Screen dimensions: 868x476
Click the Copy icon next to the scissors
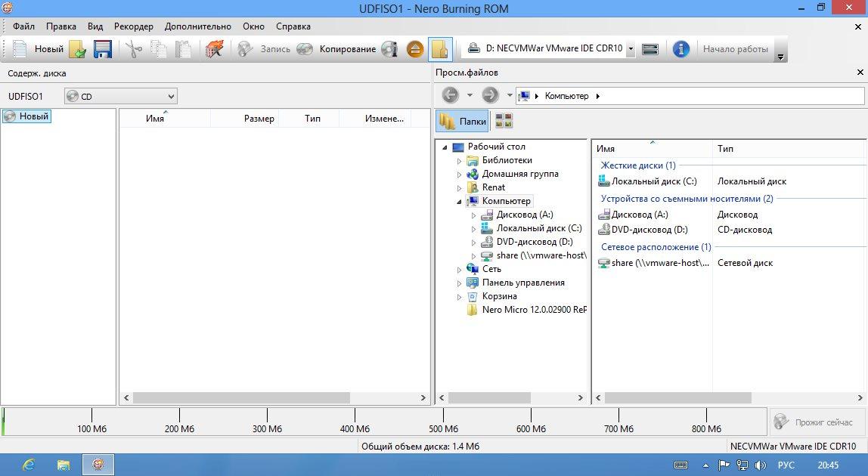coord(159,48)
